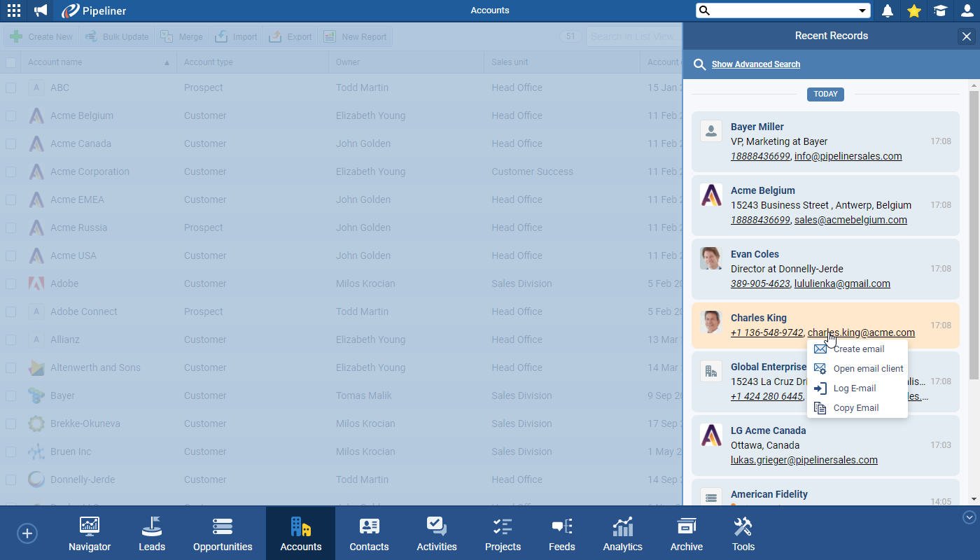Go to Analytics in bottom navigation

pyautogui.click(x=622, y=533)
